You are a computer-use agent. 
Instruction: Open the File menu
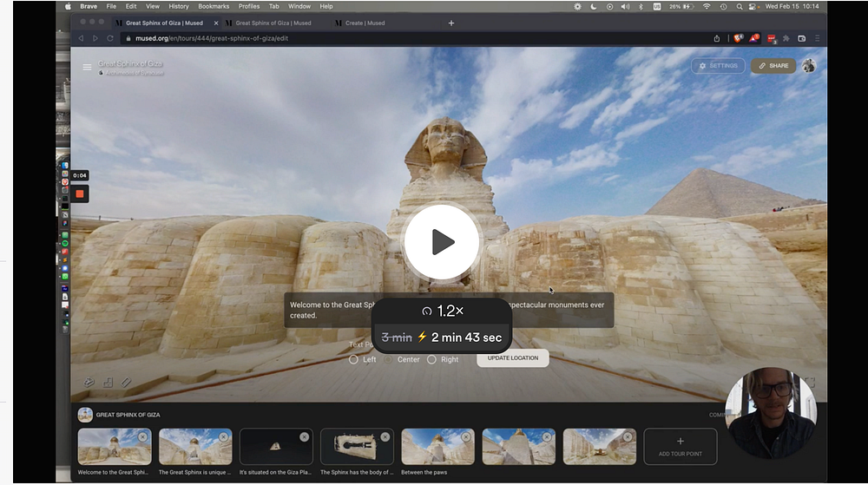tap(111, 7)
